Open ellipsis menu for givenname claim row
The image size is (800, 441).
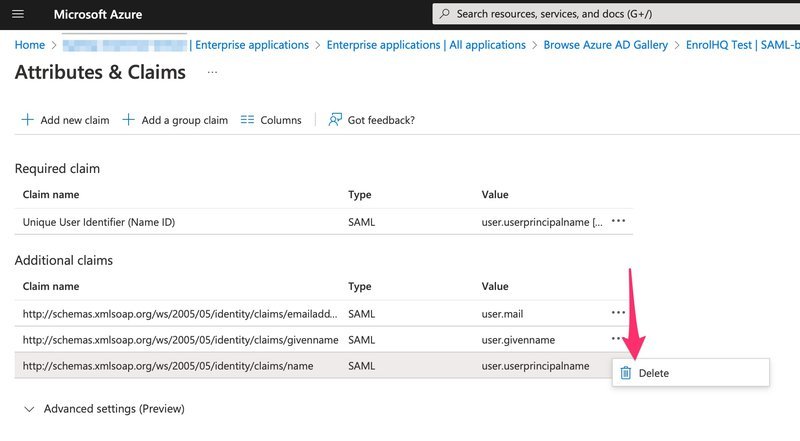coord(616,338)
